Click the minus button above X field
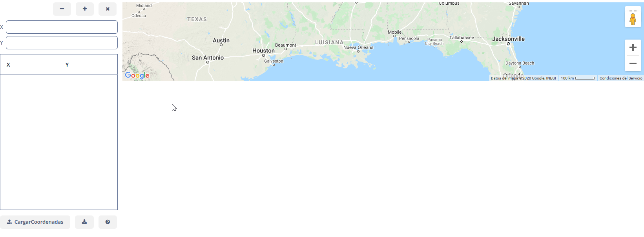The width and height of the screenshot is (644, 237). 62,9
